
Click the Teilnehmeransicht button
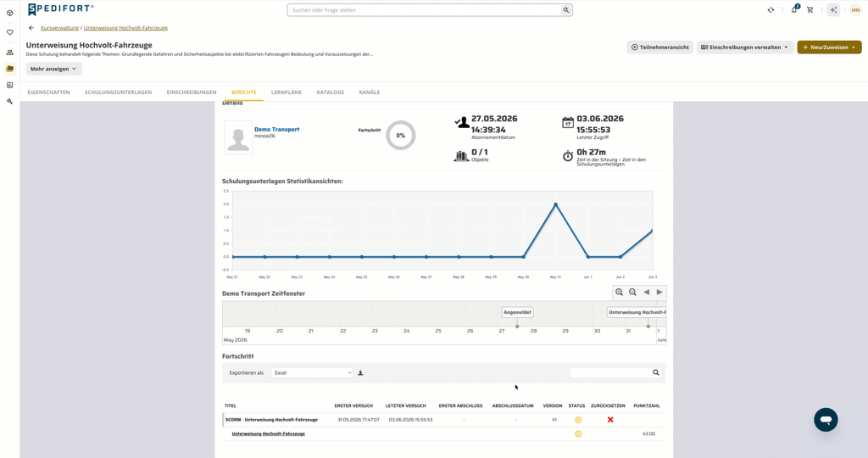pyautogui.click(x=659, y=47)
